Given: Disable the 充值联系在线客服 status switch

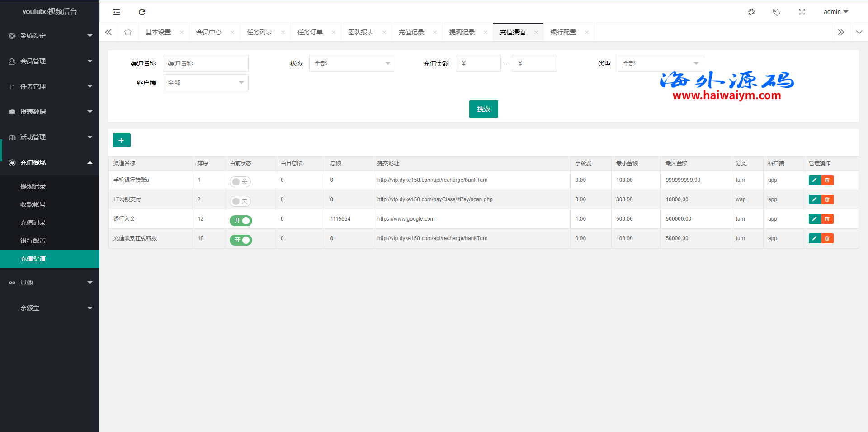Looking at the screenshot, I should (241, 240).
